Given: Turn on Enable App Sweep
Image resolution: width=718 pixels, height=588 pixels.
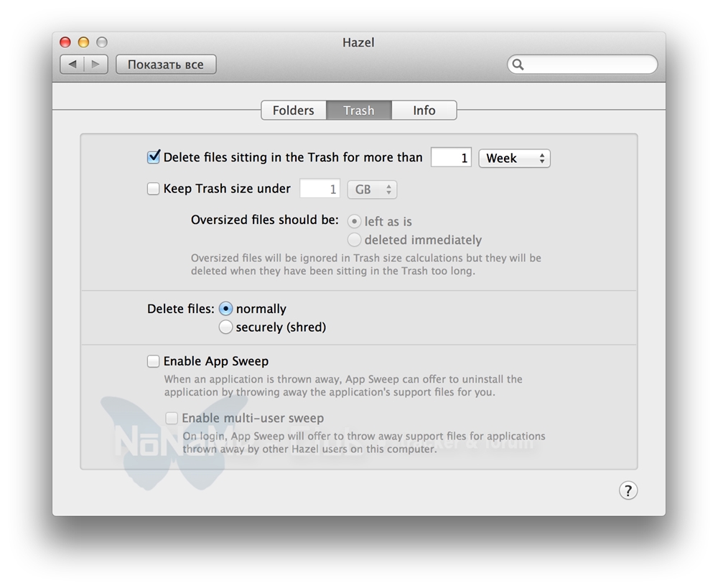Looking at the screenshot, I should point(153,361).
